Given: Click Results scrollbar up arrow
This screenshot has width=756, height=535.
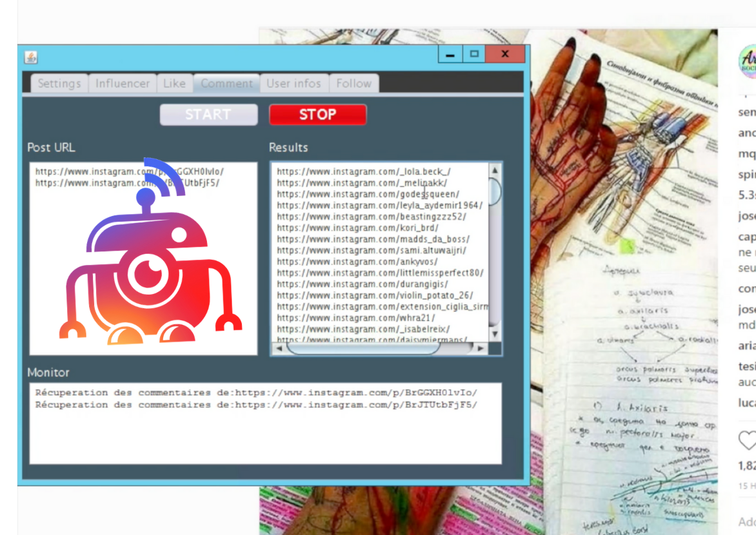Looking at the screenshot, I should pyautogui.click(x=495, y=170).
